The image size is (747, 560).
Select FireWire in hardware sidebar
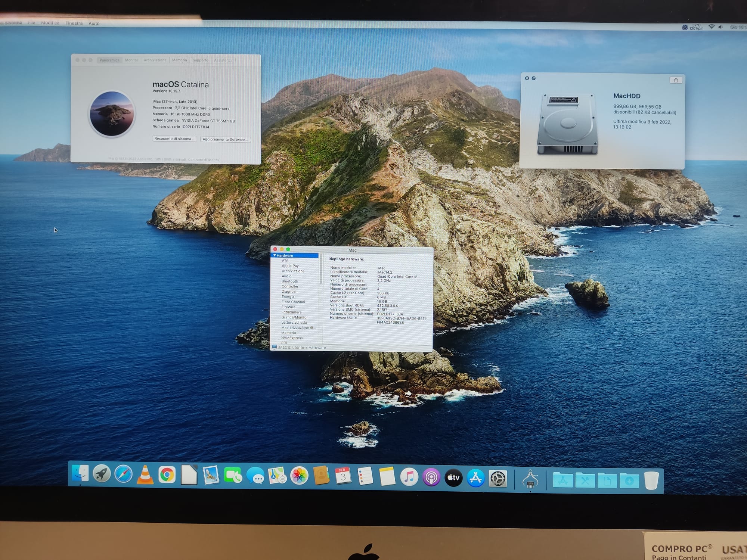point(288,307)
